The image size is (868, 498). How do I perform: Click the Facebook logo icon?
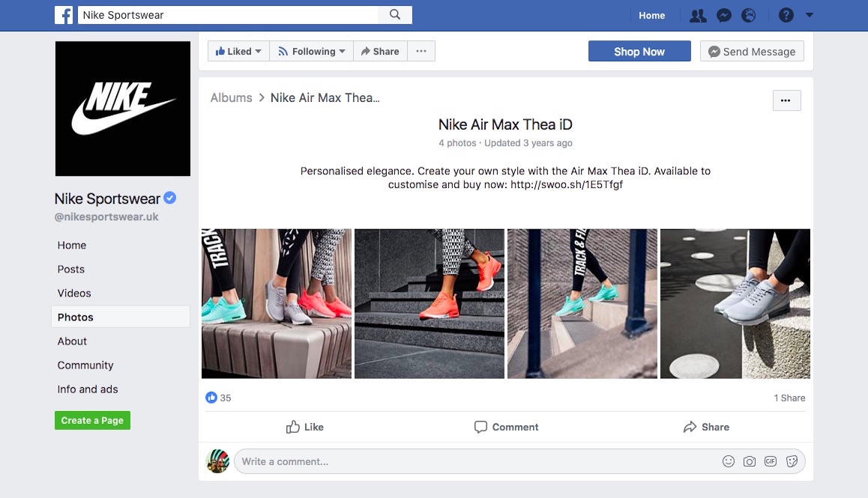pos(64,15)
